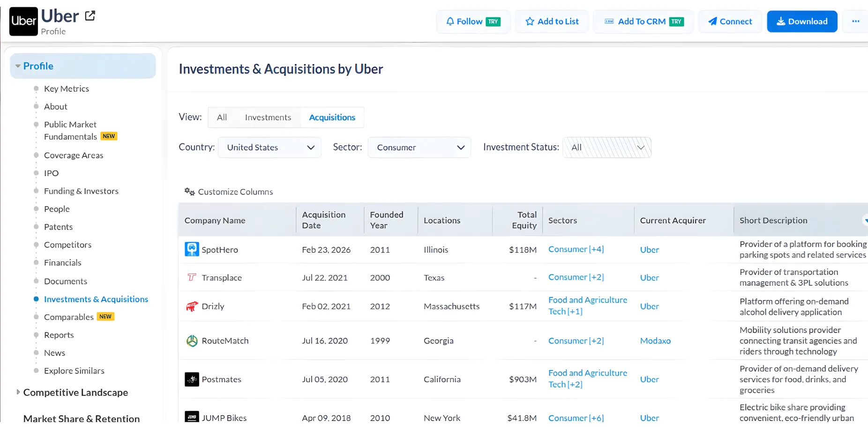Select the Acquisitions view tab

pos(332,118)
